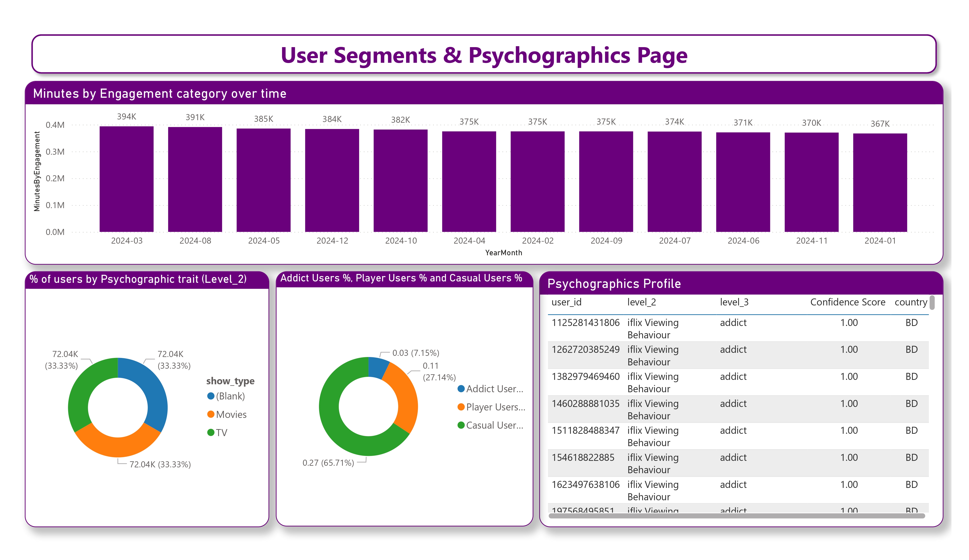The image size is (969, 560).
Task: Click the 2024-08 x-axis label
Action: pyautogui.click(x=195, y=241)
